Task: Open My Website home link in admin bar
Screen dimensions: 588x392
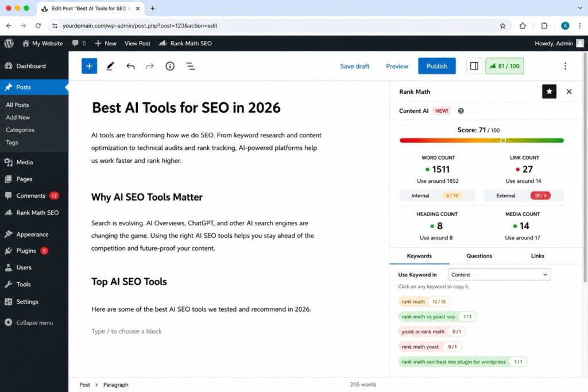Action: tap(42, 43)
